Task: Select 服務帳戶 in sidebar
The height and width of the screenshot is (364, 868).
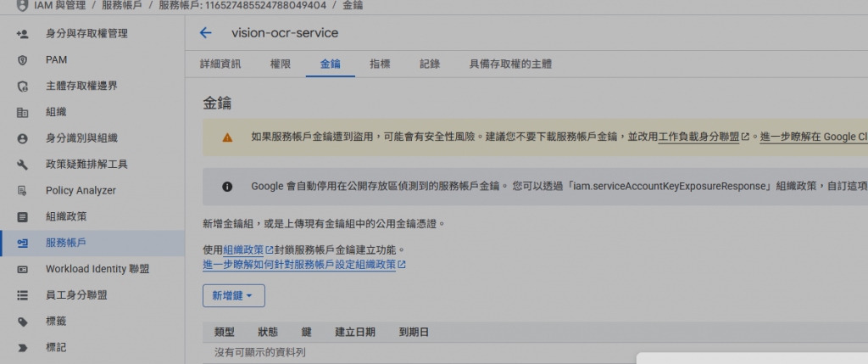Action: click(92, 243)
